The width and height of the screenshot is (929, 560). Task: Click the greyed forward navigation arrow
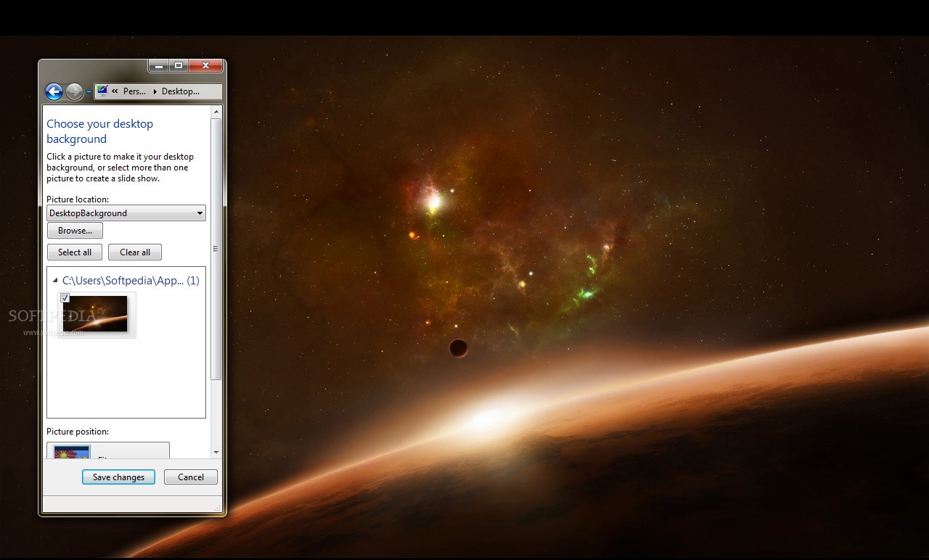[x=74, y=91]
